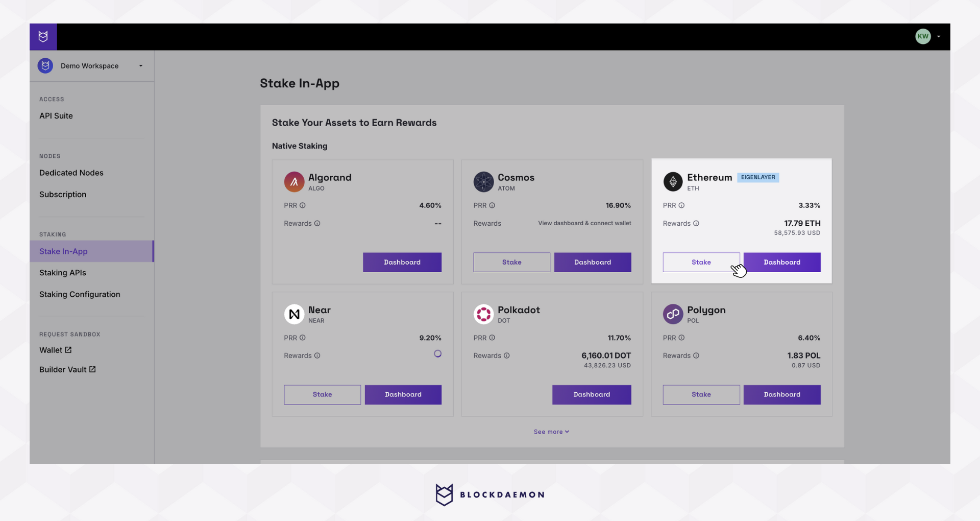980x521 pixels.
Task: Open the KW user avatar menu
Action: (x=923, y=36)
